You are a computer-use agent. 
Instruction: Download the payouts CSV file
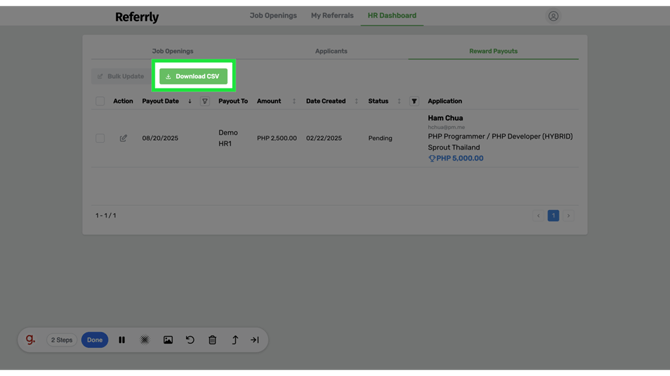(x=193, y=76)
